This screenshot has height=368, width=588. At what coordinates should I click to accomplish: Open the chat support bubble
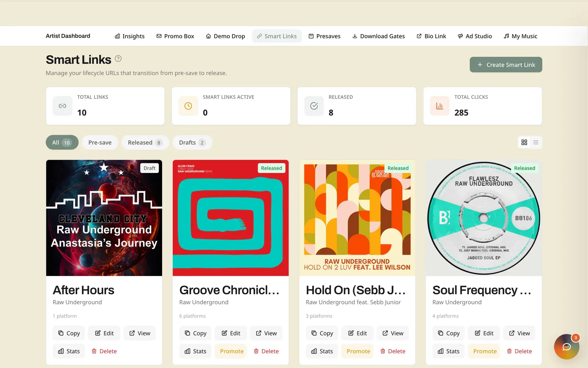tap(566, 347)
